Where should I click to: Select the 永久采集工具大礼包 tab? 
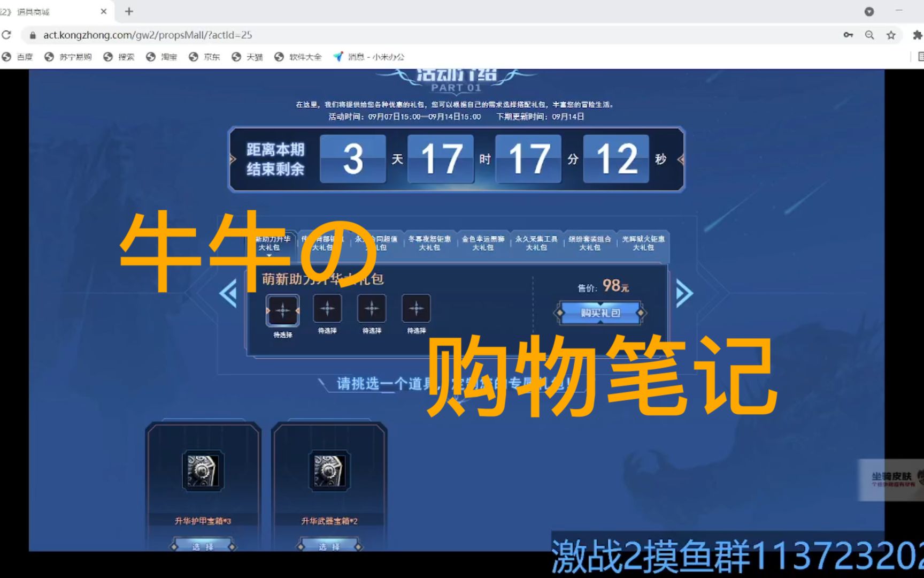(536, 243)
